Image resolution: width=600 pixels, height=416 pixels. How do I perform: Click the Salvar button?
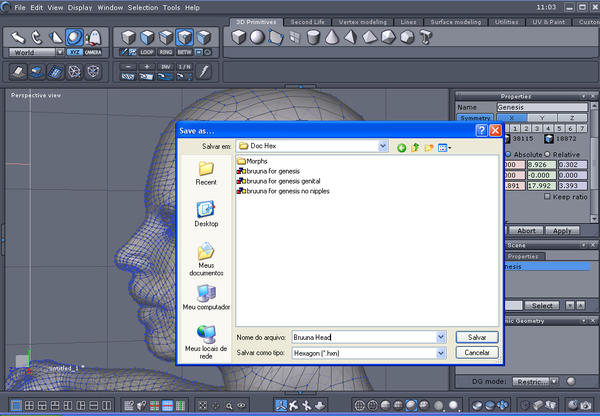pos(477,337)
